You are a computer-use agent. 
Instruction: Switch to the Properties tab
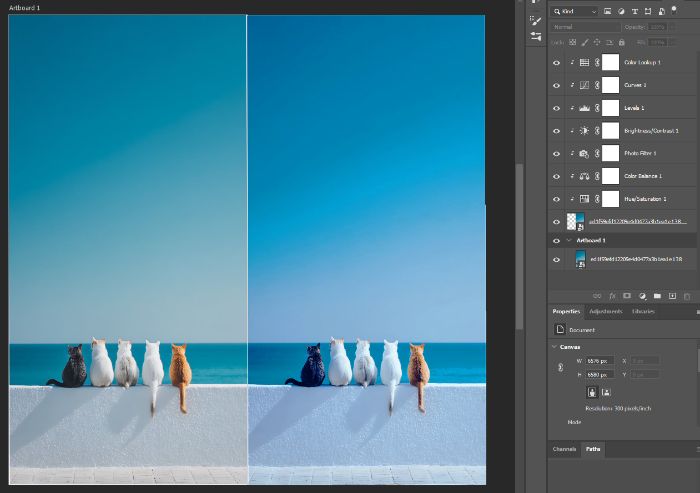point(566,311)
